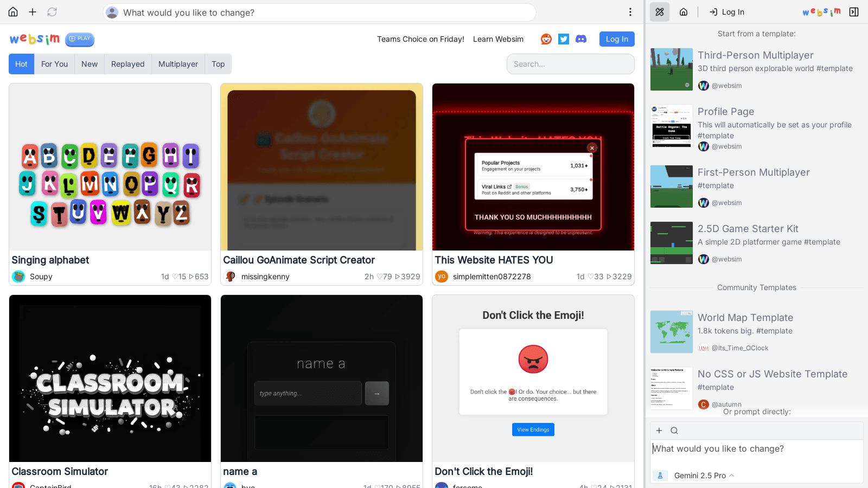
Task: Open Websim Twitter icon
Action: click(x=564, y=39)
